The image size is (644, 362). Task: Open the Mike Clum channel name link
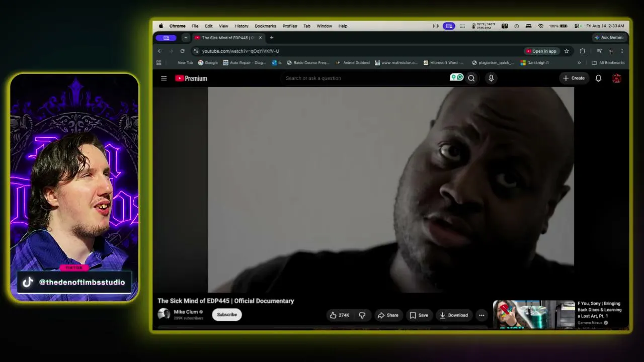click(x=186, y=312)
